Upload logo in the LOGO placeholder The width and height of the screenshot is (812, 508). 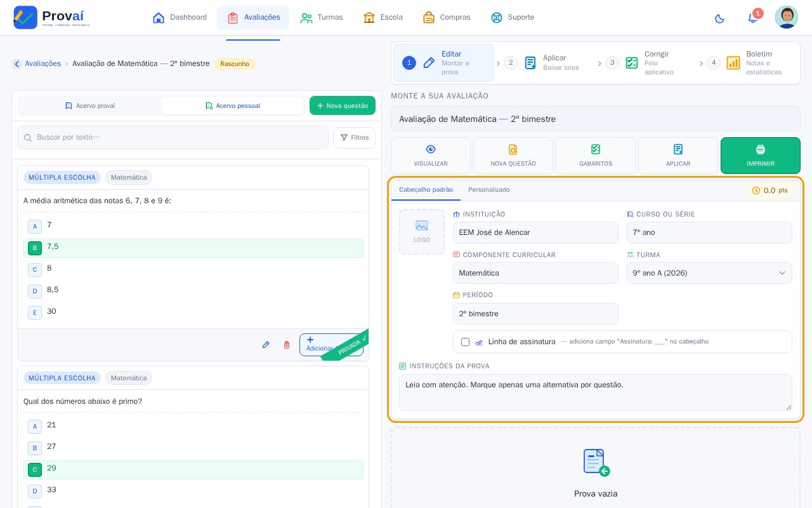[422, 232]
